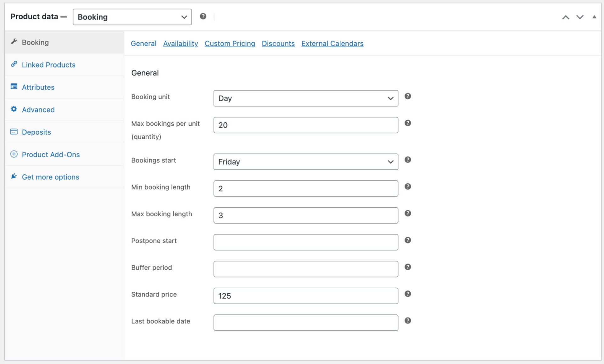604x364 pixels.
Task: Click the Attributes table icon
Action: tap(14, 86)
